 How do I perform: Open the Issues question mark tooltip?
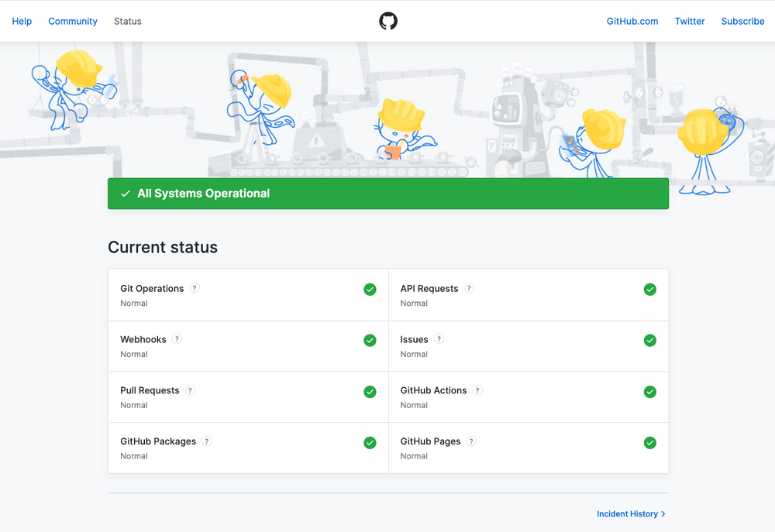point(439,338)
